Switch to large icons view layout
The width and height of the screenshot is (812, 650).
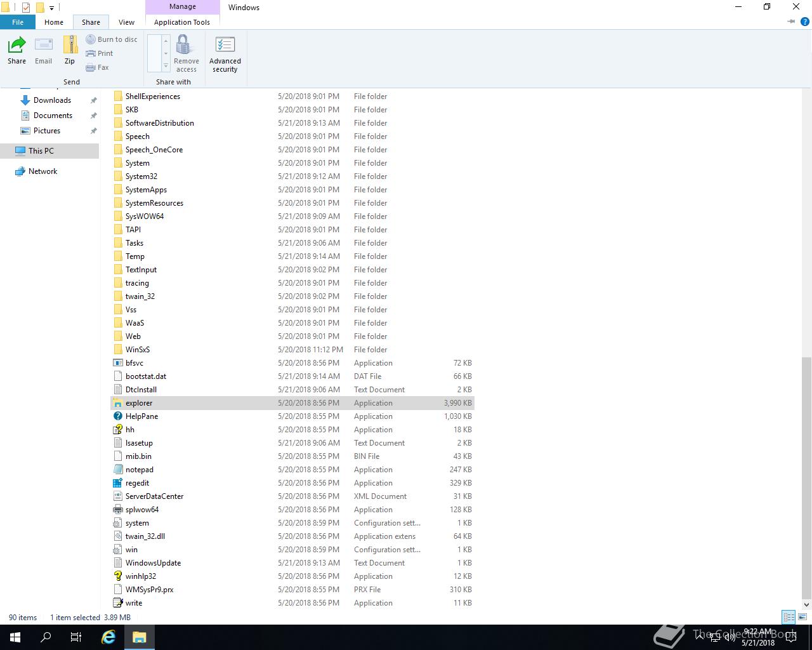[x=802, y=617]
